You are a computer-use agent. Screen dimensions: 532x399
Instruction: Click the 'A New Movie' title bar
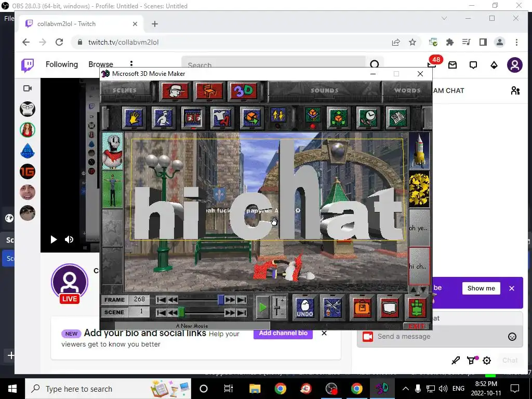coord(192,326)
